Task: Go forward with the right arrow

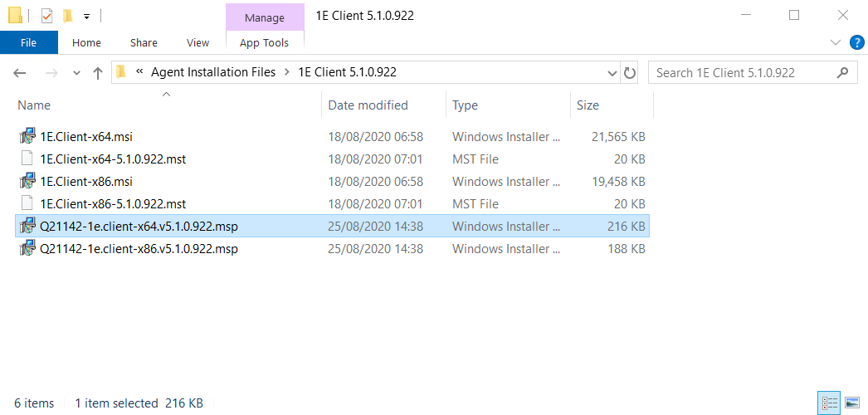Action: click(x=51, y=73)
